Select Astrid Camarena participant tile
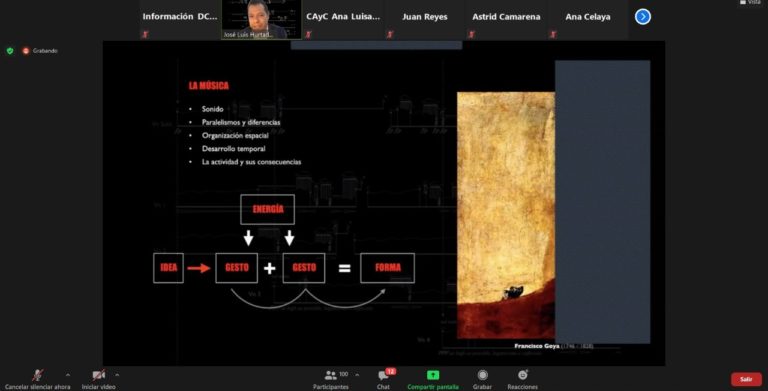Image resolution: width=768 pixels, height=391 pixels. [506, 20]
